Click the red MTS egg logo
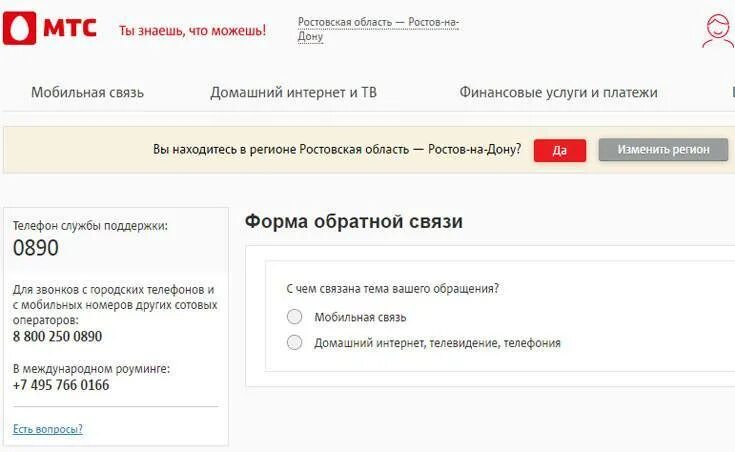This screenshot has width=735, height=452. 19,28
